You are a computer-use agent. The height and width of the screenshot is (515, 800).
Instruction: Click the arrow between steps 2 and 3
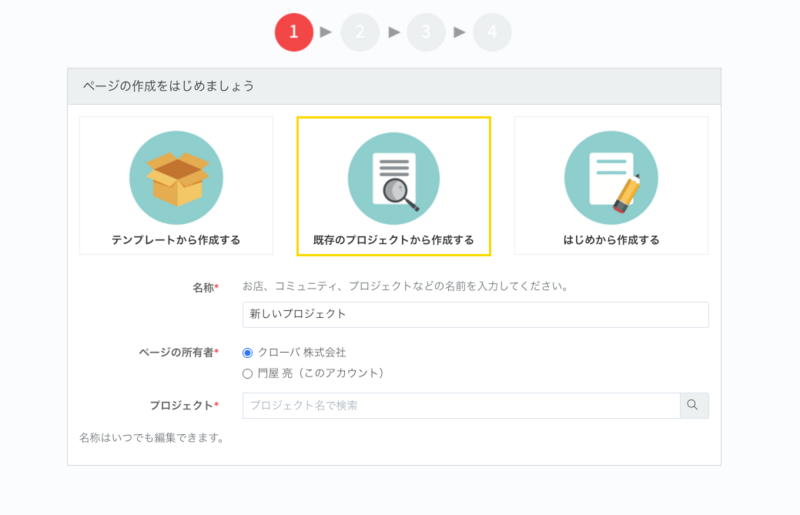[393, 32]
